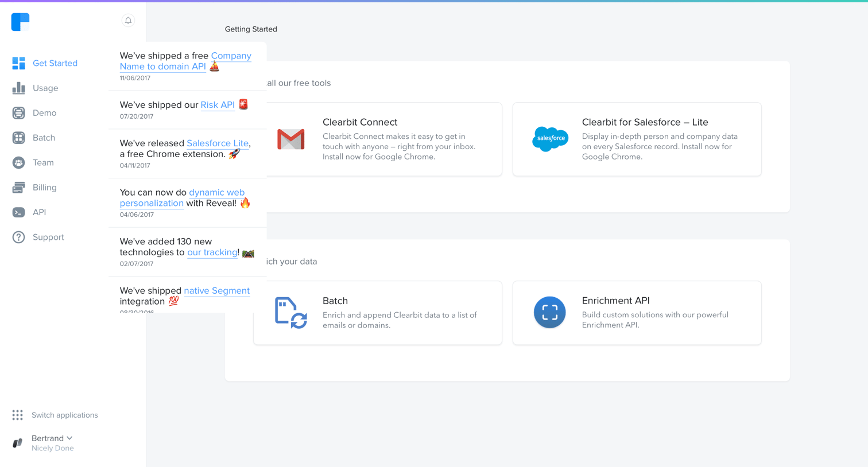This screenshot has width=868, height=467.
Task: Follow the our tracking link
Action: point(212,252)
